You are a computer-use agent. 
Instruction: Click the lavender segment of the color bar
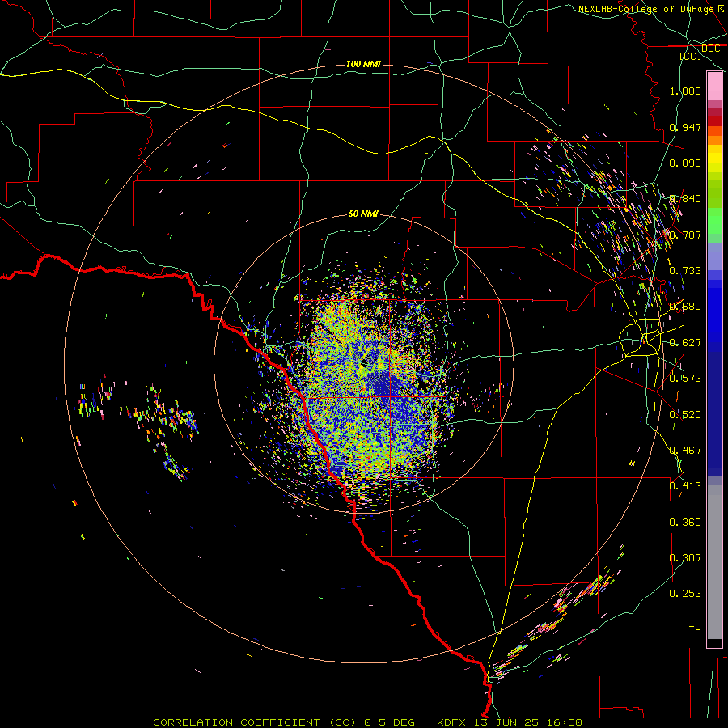(x=714, y=256)
